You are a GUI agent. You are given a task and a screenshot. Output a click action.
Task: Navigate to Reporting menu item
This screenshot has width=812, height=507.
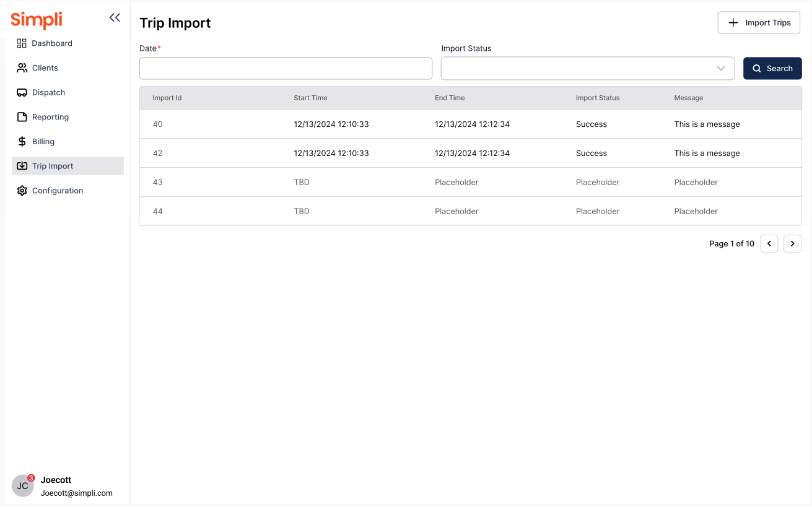[x=50, y=117]
